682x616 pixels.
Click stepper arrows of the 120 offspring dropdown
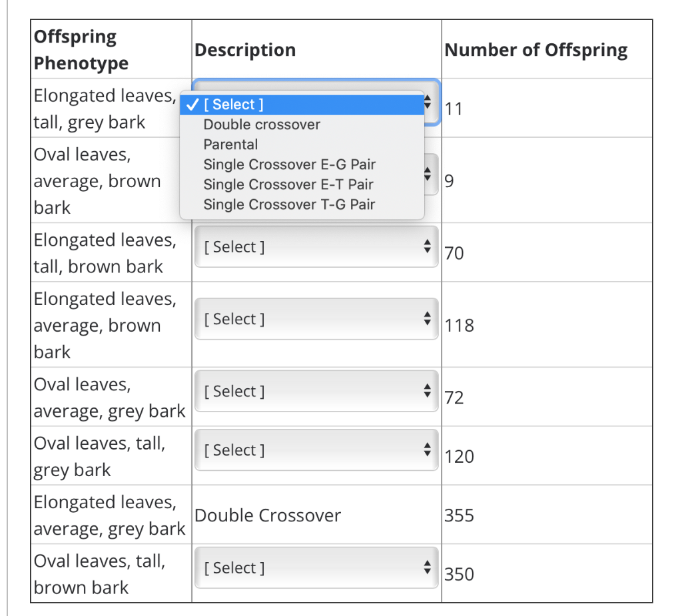(x=428, y=450)
